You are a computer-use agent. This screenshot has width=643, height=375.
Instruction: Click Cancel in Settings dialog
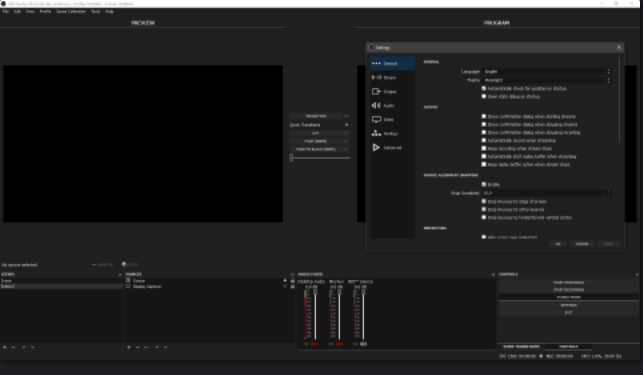[x=582, y=244]
